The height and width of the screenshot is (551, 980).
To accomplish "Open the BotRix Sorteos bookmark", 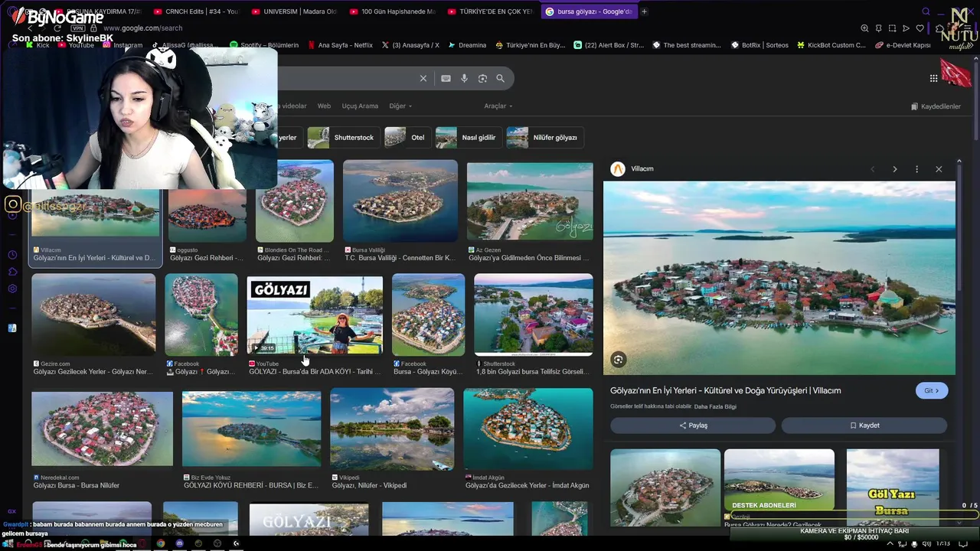I will tap(759, 45).
